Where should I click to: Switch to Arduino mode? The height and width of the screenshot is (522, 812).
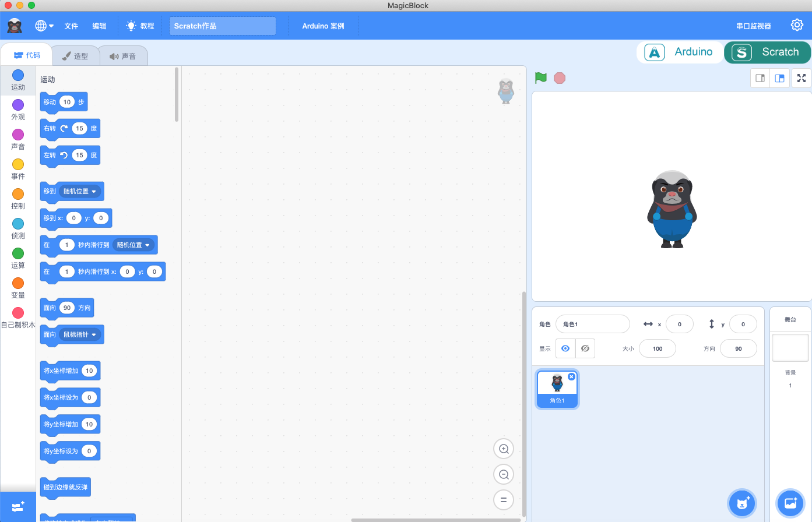tap(680, 52)
